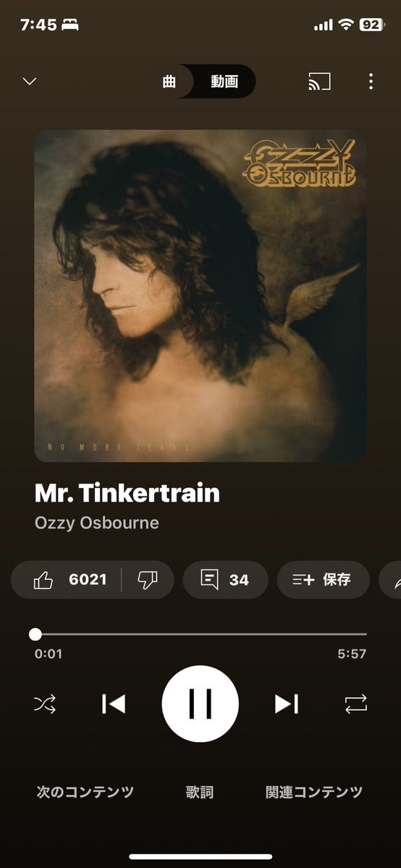
Task: Dislike the song with thumbs-down icon
Action: pos(148,580)
